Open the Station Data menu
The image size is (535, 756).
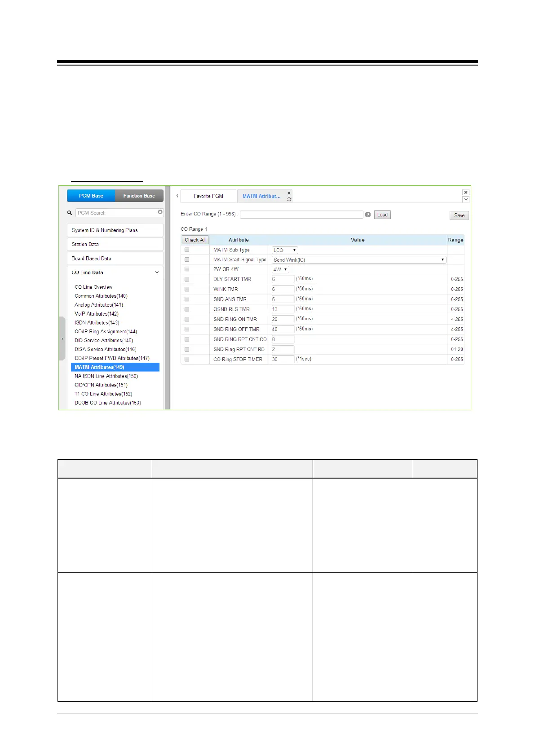[x=115, y=244]
